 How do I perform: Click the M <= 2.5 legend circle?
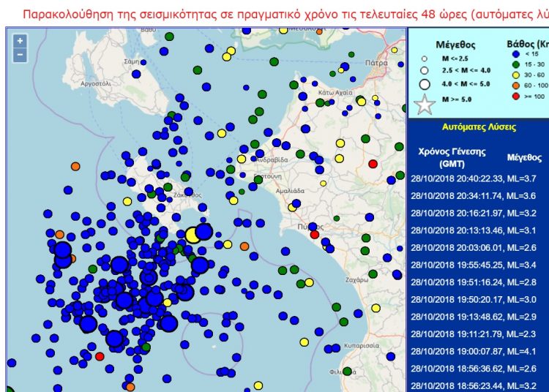[425, 59]
